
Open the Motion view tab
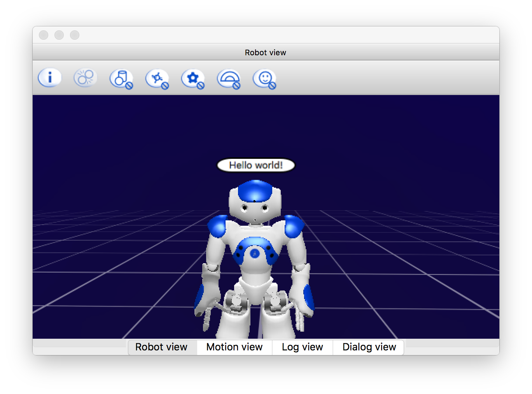(234, 347)
